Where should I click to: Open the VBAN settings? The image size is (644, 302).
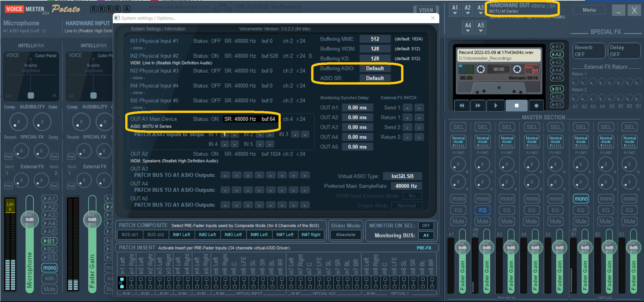(x=426, y=10)
